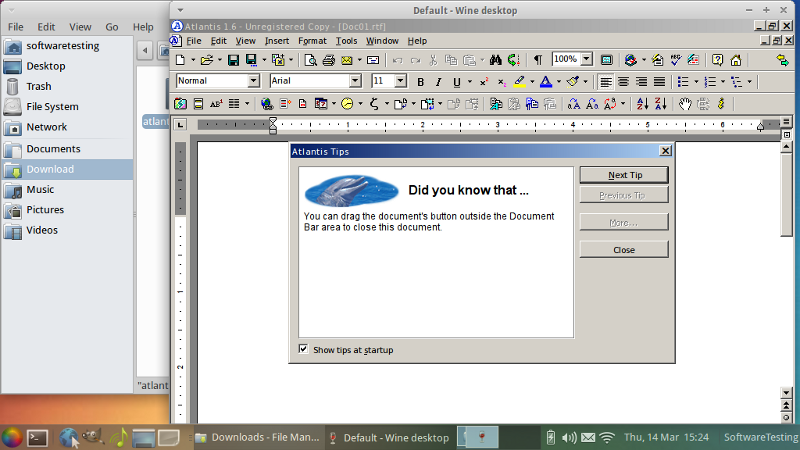Expand the font color dropdown arrow

tap(559, 82)
